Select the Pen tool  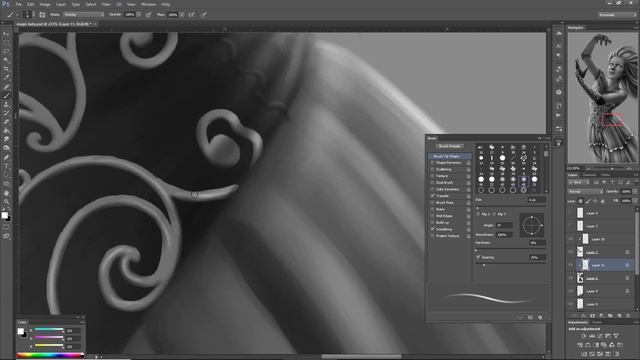pos(6,157)
